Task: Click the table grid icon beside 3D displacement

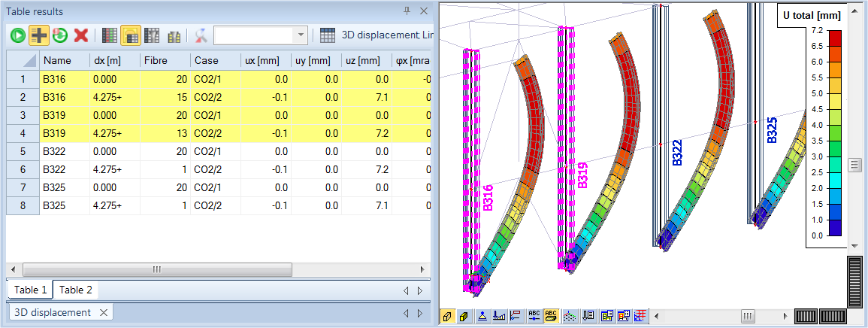Action: point(328,35)
